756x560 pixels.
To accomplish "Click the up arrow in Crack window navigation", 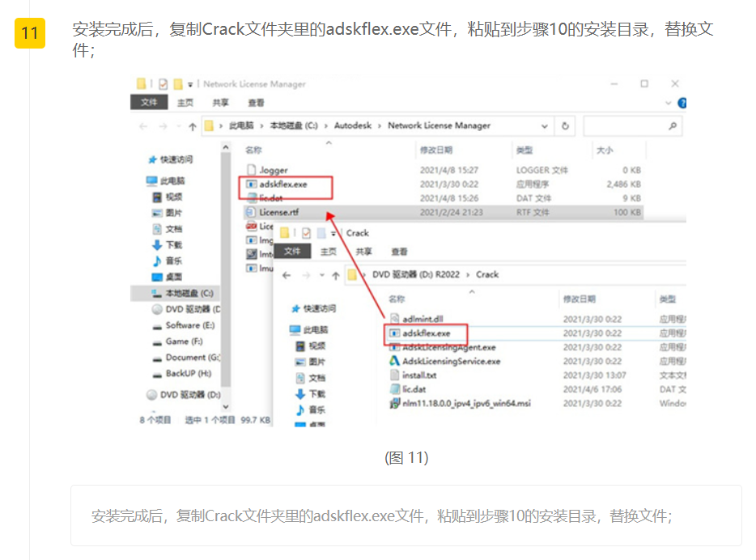I will pos(335,275).
